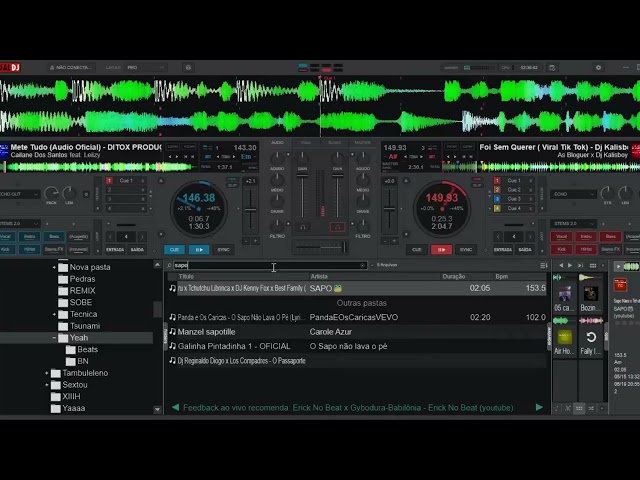This screenshot has width=640, height=480.
Task: Toggle left deck Bass stem pad
Action: pos(54,236)
